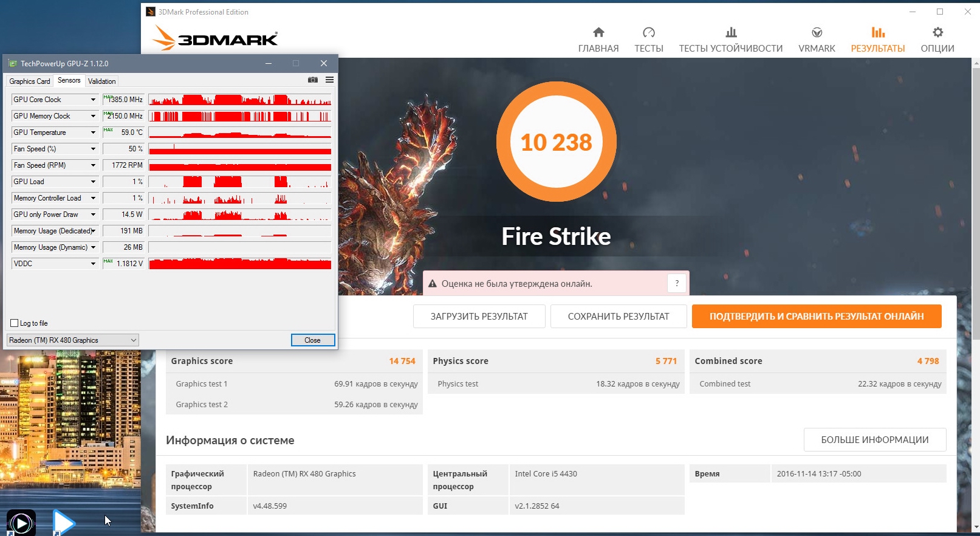Click ТЕСТЫ УСТОЙЧИВОСТИ bar chart icon
This screenshot has width=980, height=536.
[x=731, y=32]
